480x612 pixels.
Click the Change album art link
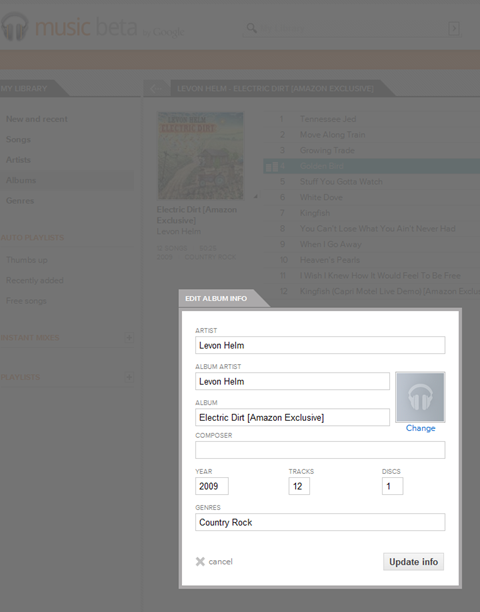click(420, 428)
